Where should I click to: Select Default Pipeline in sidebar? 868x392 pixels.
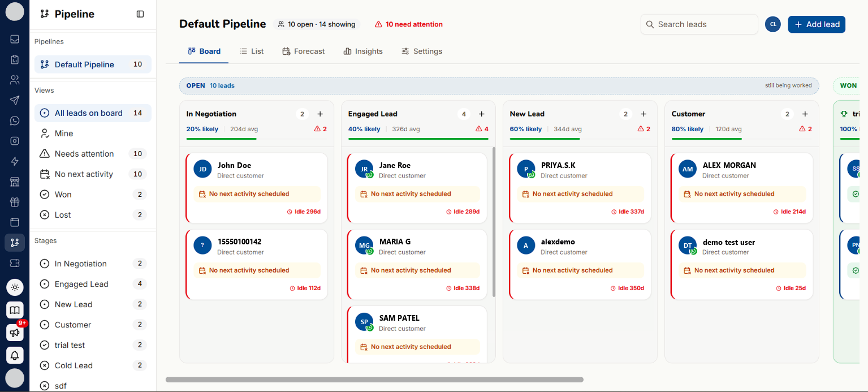[x=93, y=64]
